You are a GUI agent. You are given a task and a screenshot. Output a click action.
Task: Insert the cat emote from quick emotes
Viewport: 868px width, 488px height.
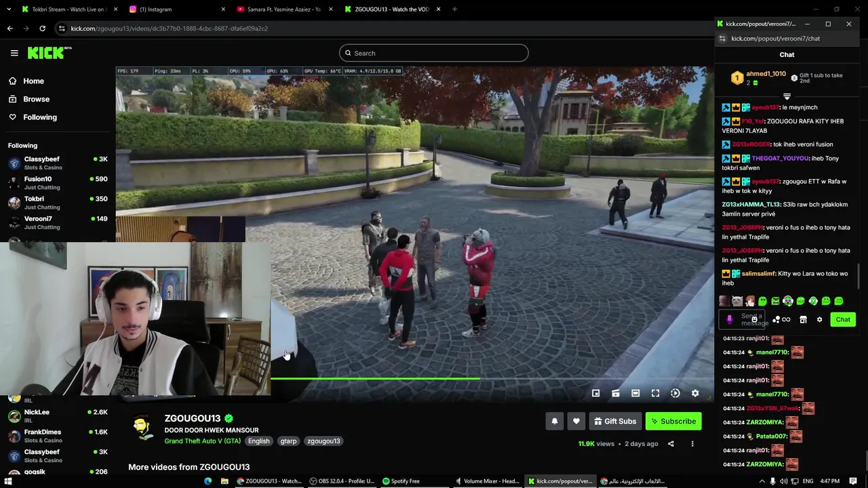pos(737,301)
